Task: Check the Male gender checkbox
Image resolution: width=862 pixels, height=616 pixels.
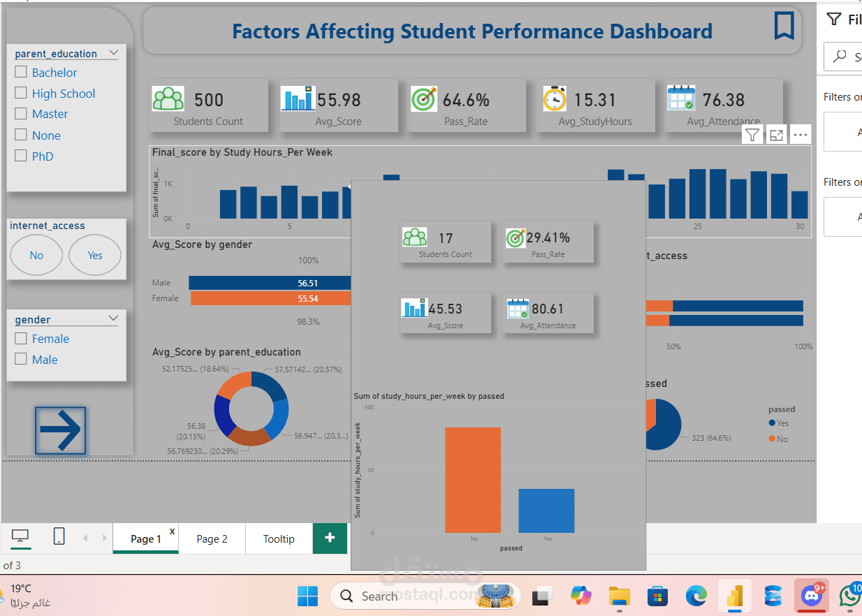Action: 21,359
